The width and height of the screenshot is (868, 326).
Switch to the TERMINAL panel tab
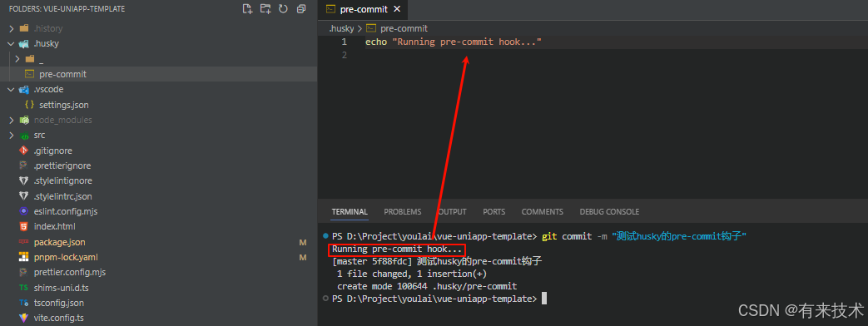click(350, 212)
